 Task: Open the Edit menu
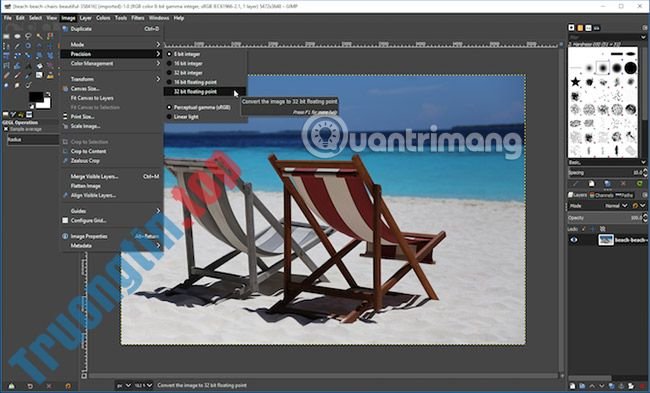tap(20, 18)
